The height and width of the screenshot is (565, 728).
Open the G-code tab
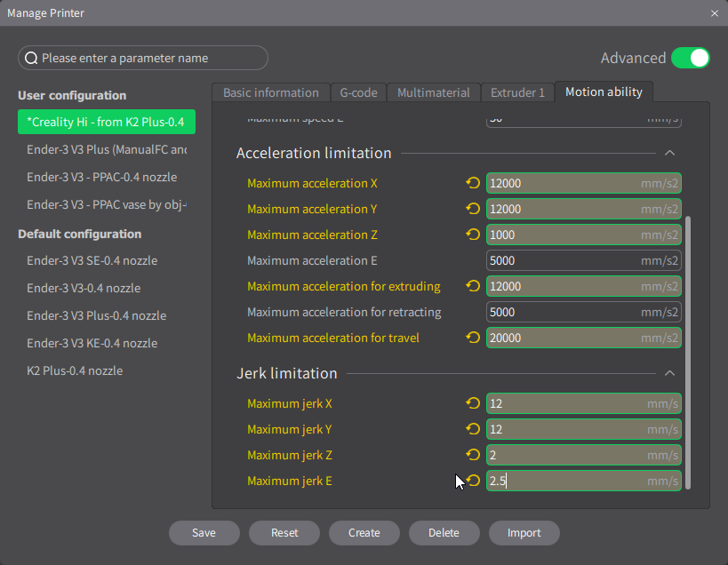pyautogui.click(x=358, y=92)
